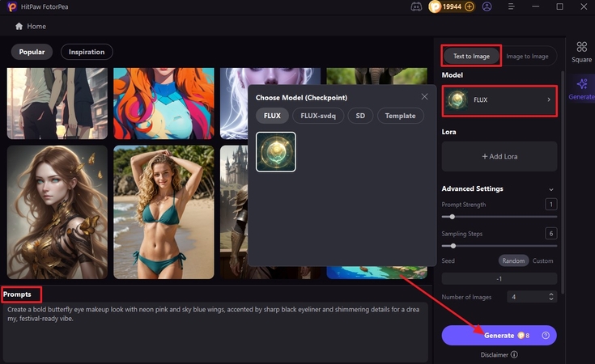Open the golden butterfly woman image
This screenshot has height=364, width=595.
tap(57, 212)
